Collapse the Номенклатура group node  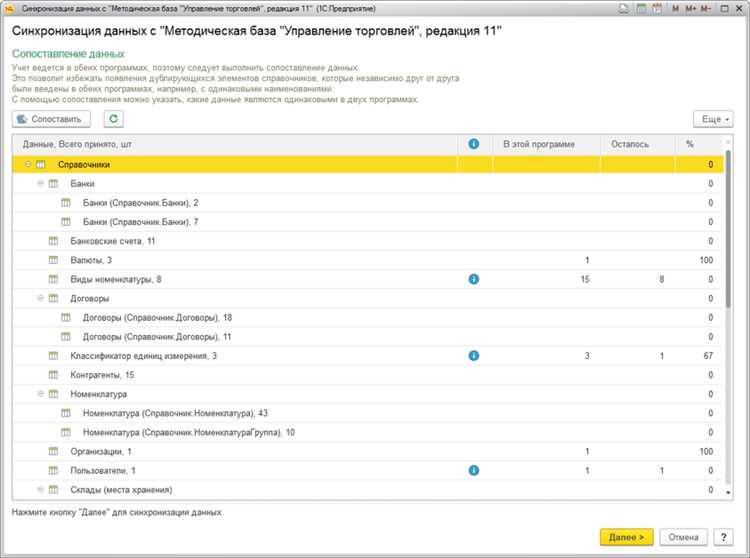(x=41, y=394)
